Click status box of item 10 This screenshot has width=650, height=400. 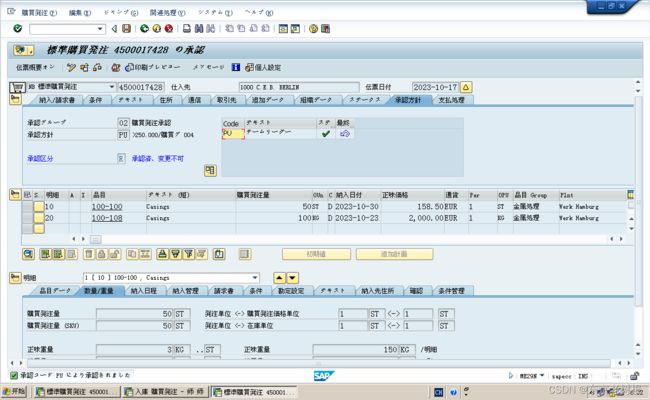39,206
